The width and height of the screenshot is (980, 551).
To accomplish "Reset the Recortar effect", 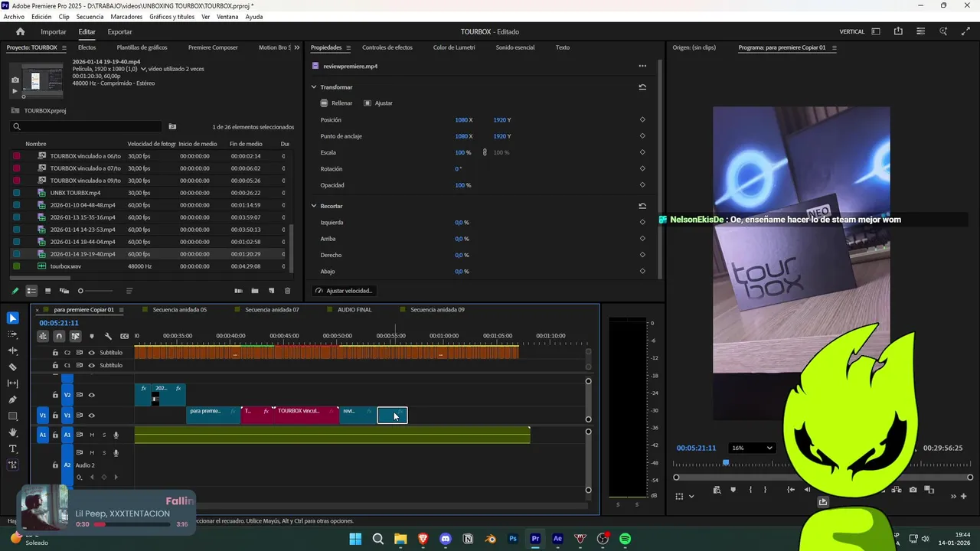I will point(642,206).
